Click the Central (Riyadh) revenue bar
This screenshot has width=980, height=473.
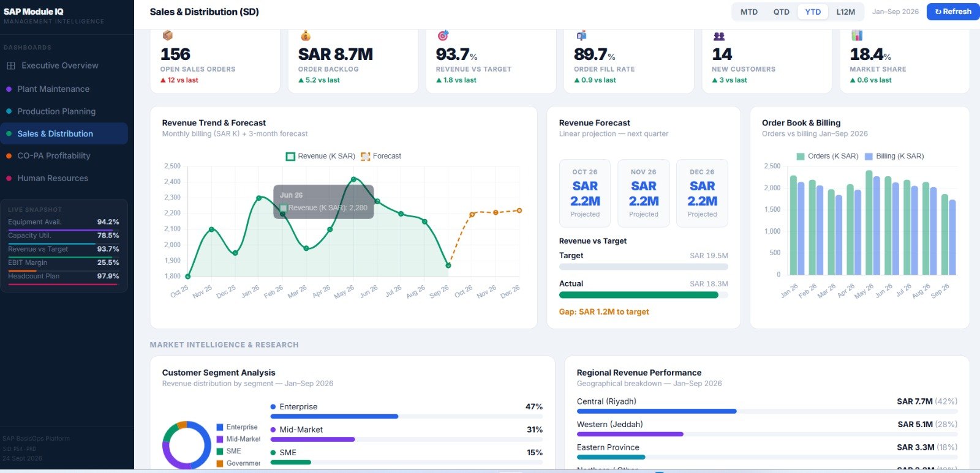tap(767, 411)
